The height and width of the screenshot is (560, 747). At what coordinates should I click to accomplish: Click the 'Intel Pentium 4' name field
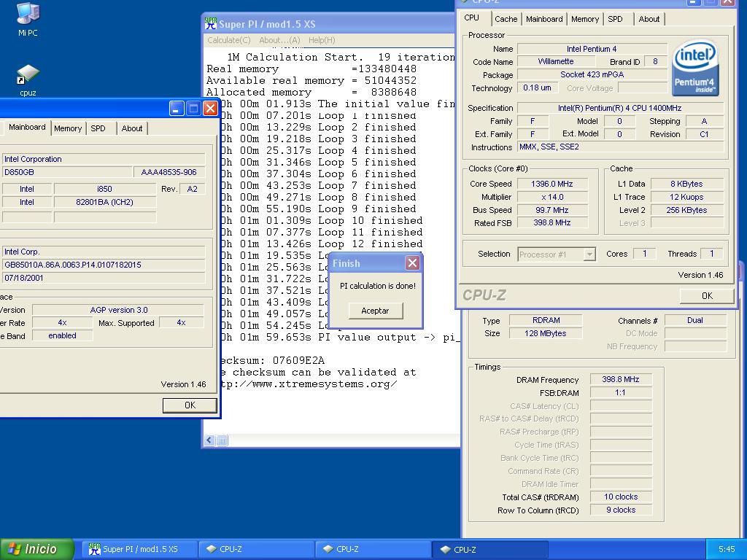pos(592,49)
